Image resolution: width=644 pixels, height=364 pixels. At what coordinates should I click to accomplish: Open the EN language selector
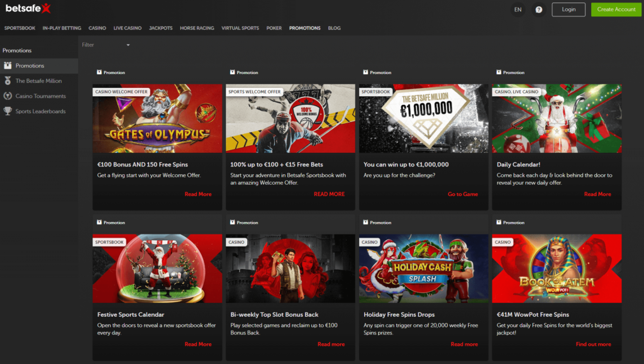coord(518,9)
